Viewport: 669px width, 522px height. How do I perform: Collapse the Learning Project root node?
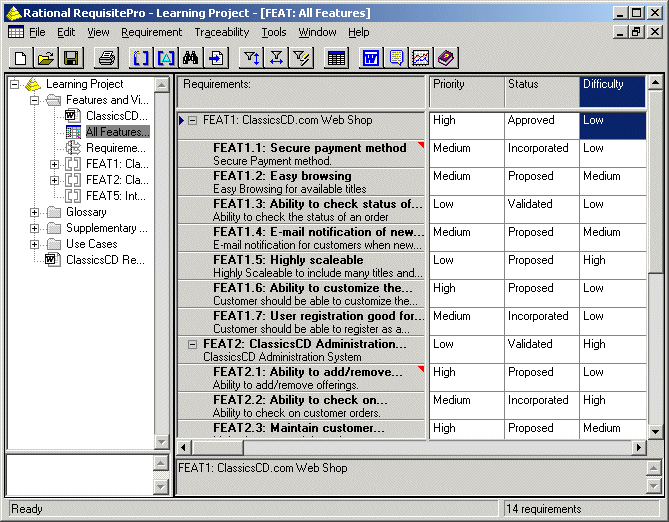coord(15,84)
